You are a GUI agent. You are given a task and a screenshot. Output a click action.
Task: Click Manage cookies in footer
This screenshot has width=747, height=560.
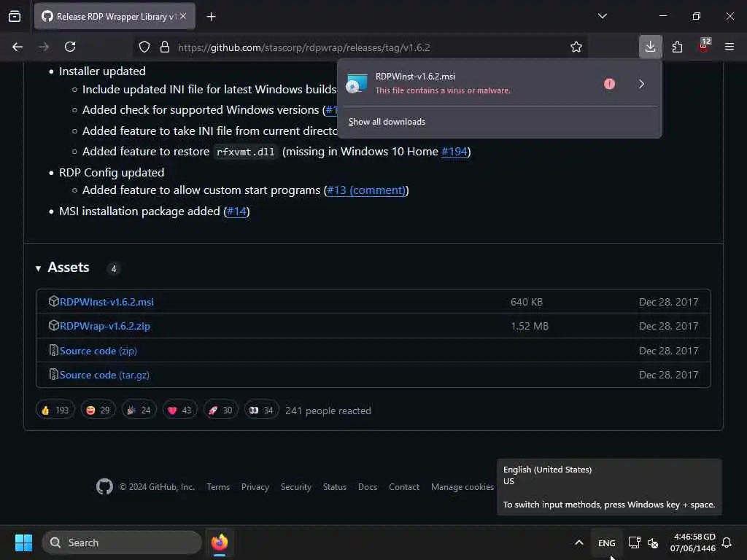click(462, 487)
